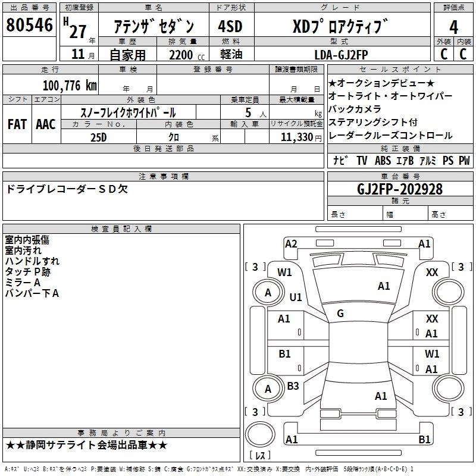
Task: Select the B3 damage mark near rear wheel
Action: 293,386
